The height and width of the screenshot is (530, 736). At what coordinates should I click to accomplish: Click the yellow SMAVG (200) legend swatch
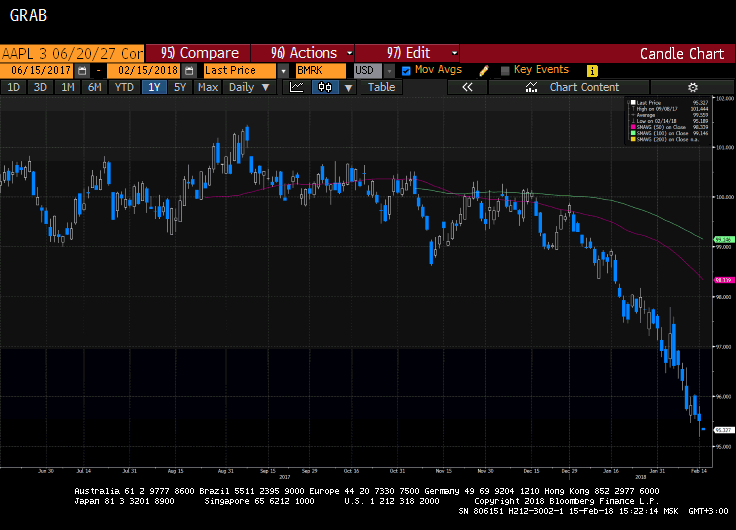[633, 139]
